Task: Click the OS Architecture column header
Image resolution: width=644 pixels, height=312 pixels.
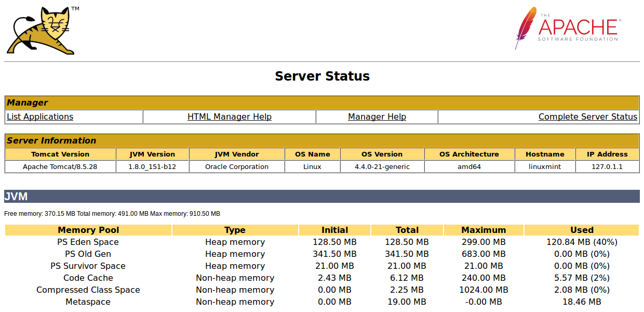Action: click(x=469, y=154)
